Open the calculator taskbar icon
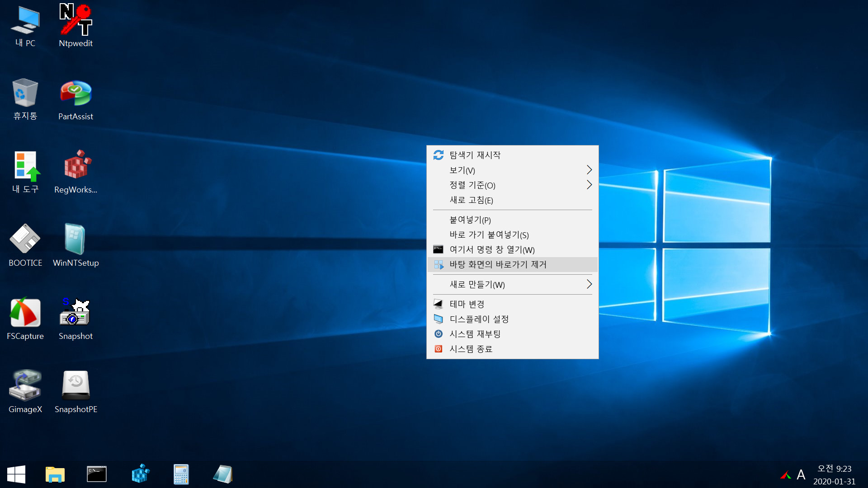868x488 pixels. [181, 474]
